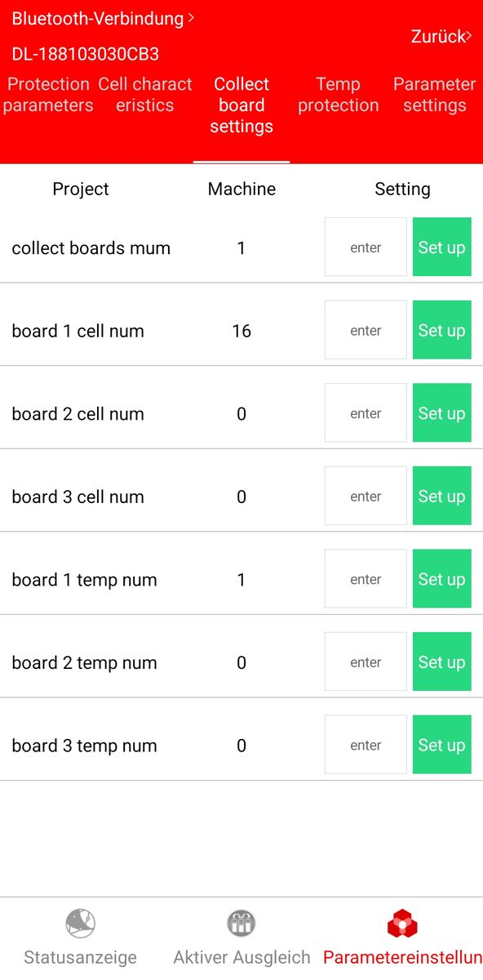483x980 pixels.
Task: Focus the enter field for board 3 cell num
Action: point(366,496)
